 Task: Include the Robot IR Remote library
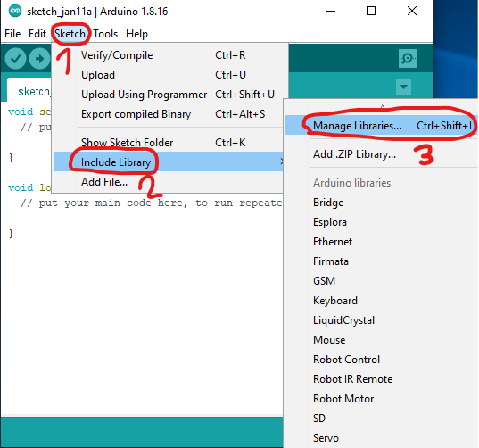pos(381,379)
